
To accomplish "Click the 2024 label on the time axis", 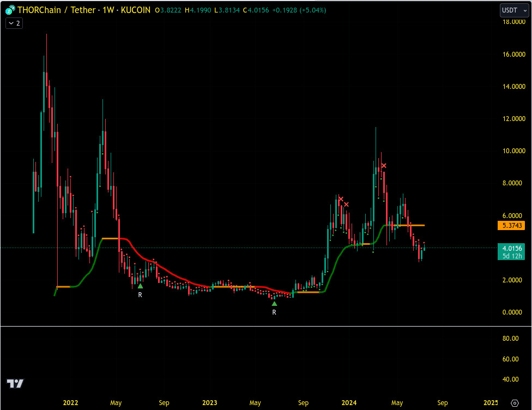I will (349, 402).
